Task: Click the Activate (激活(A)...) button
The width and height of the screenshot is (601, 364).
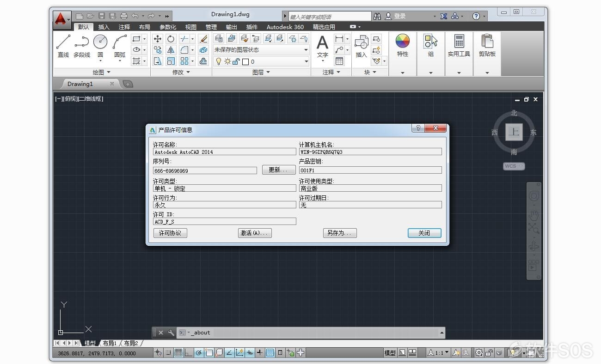Action: 255,233
